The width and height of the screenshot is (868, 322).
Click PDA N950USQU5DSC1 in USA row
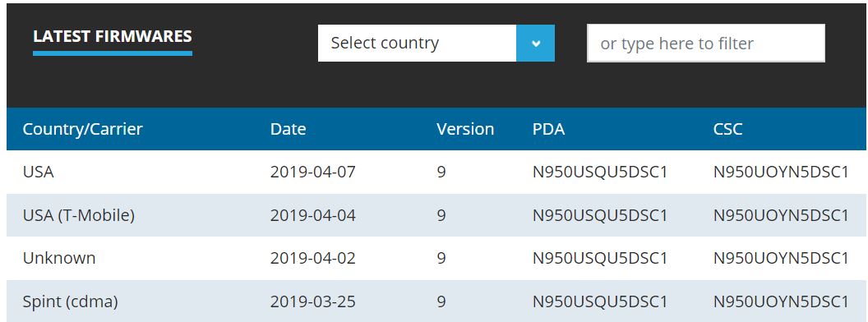600,172
